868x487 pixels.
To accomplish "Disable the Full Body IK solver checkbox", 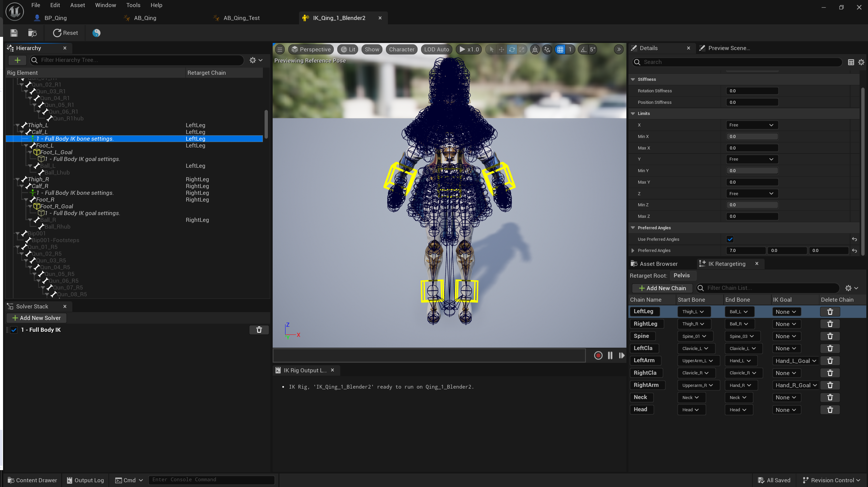I will [14, 330].
